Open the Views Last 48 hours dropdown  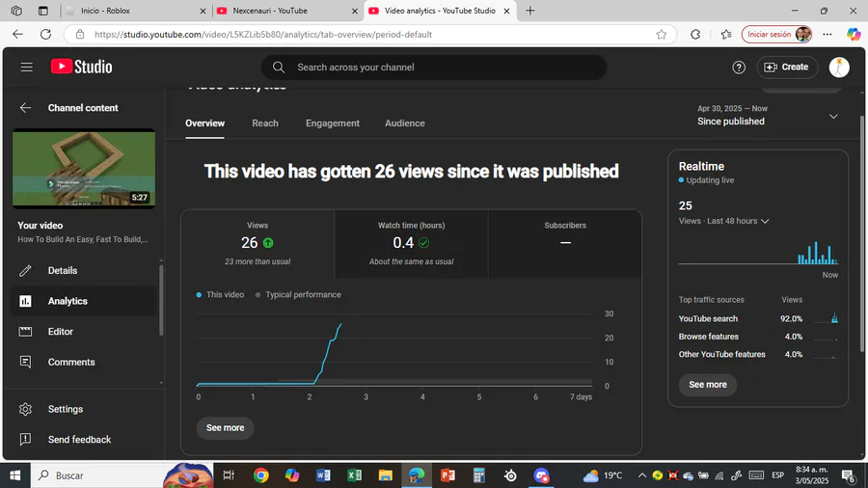[724, 221]
